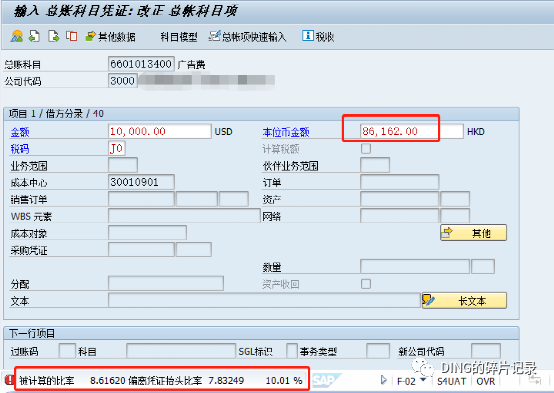Click the USD currency label

click(223, 132)
